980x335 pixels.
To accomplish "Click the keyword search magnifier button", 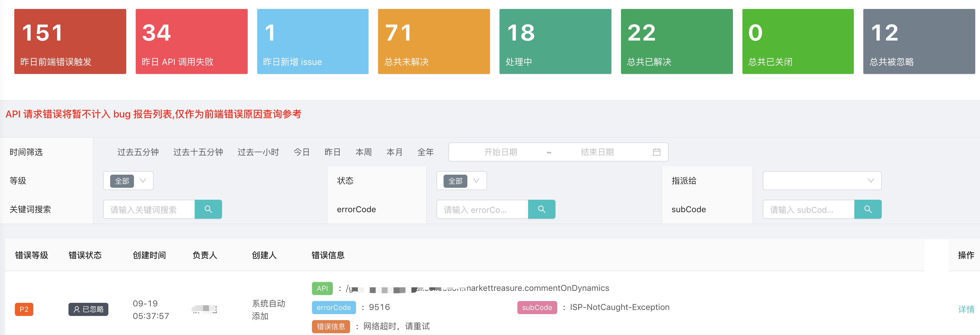I will (x=208, y=209).
